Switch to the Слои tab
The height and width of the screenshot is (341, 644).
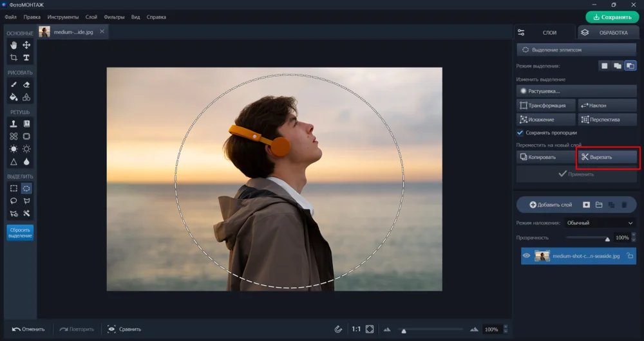pos(545,32)
